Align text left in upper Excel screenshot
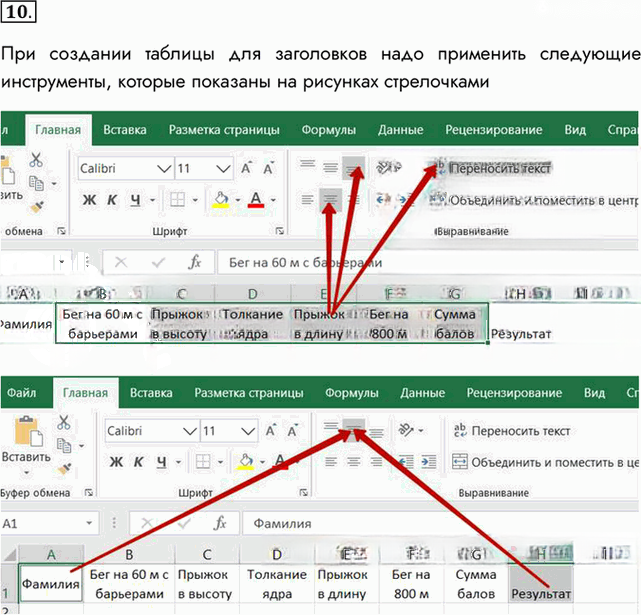 point(307,200)
